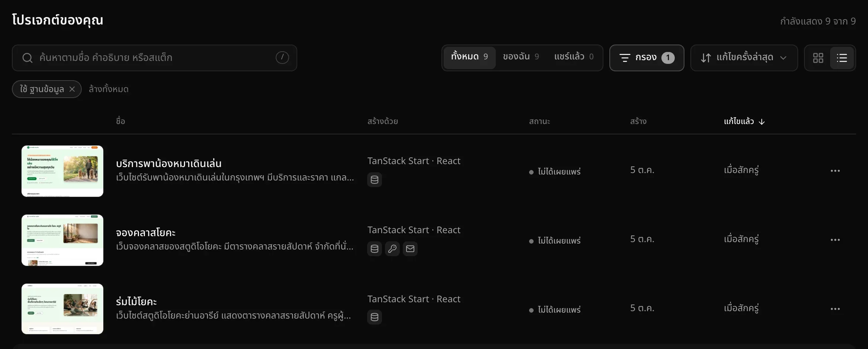Open more options for จองคลาสโยคะ
Viewport: 868px width, 349px height.
pos(835,240)
